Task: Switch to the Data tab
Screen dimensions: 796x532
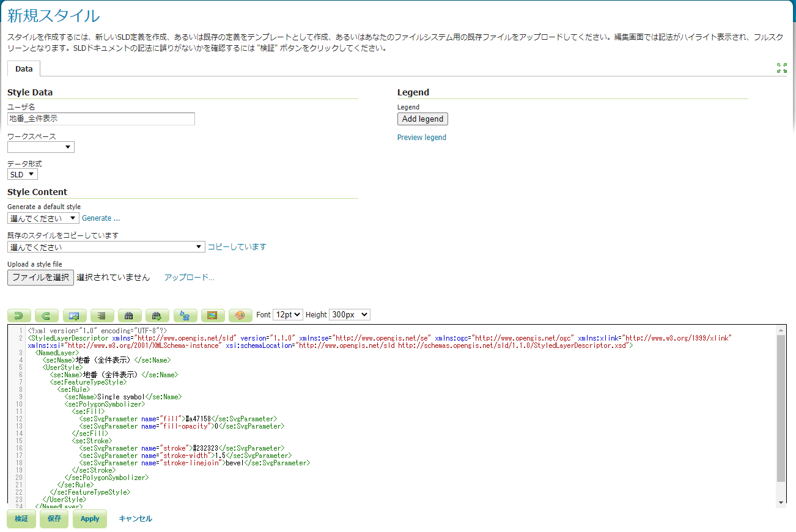Action: (x=24, y=69)
